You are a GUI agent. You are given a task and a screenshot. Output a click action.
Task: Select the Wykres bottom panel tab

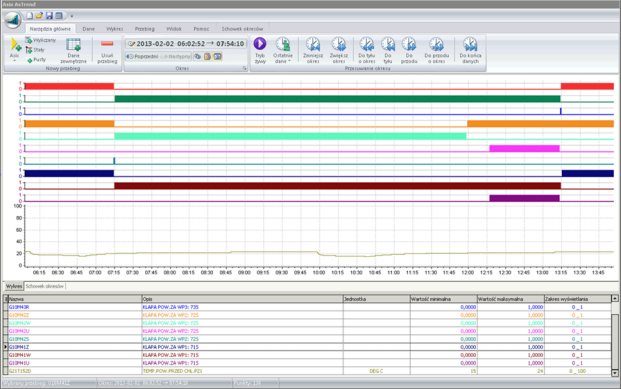pyautogui.click(x=14, y=286)
